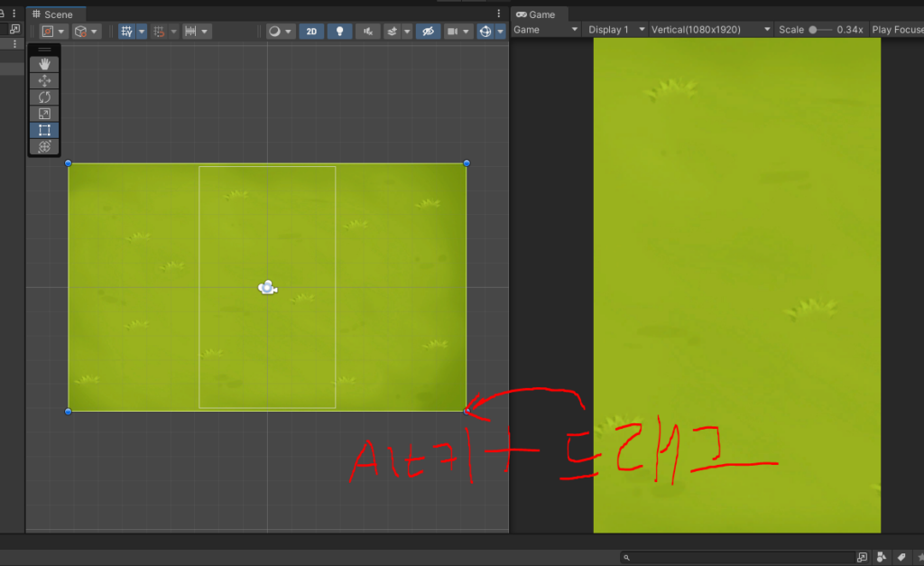The width and height of the screenshot is (924, 566).
Task: Click the search by type icon
Action: point(881,558)
